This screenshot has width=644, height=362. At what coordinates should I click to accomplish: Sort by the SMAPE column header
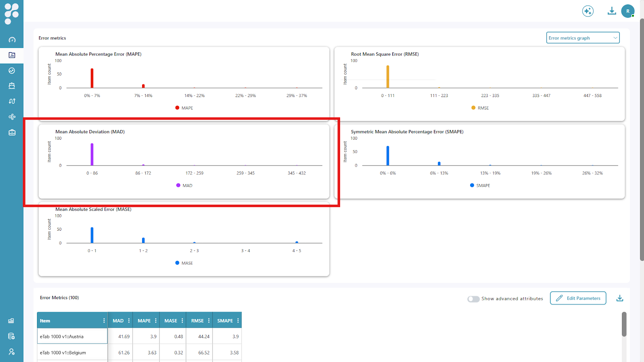click(225, 321)
